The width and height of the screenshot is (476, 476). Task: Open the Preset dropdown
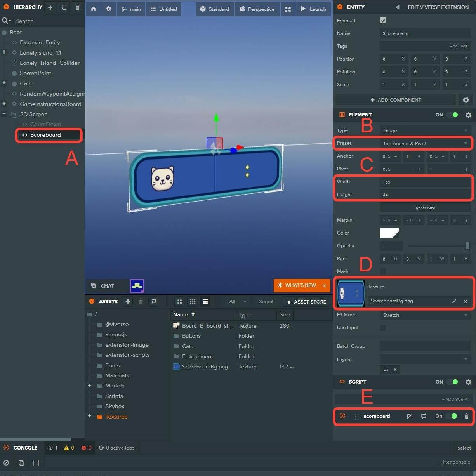coord(425,144)
